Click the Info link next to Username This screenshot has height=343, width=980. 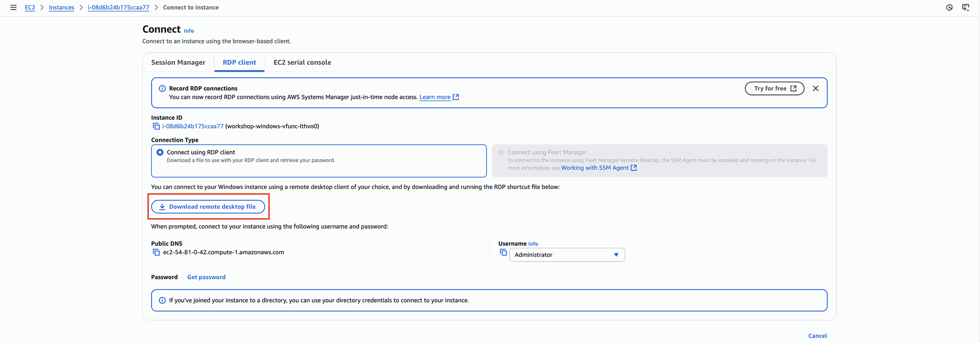533,244
